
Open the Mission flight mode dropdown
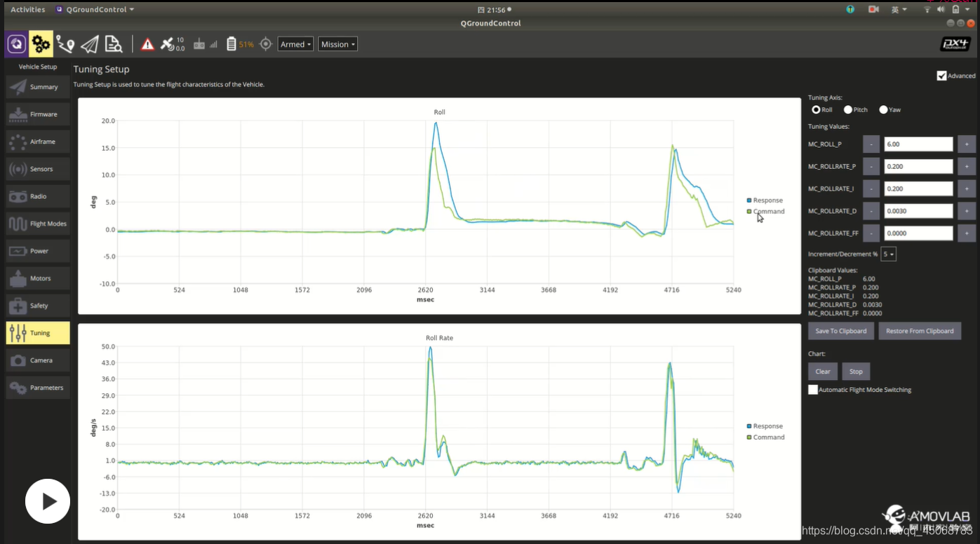pos(337,44)
